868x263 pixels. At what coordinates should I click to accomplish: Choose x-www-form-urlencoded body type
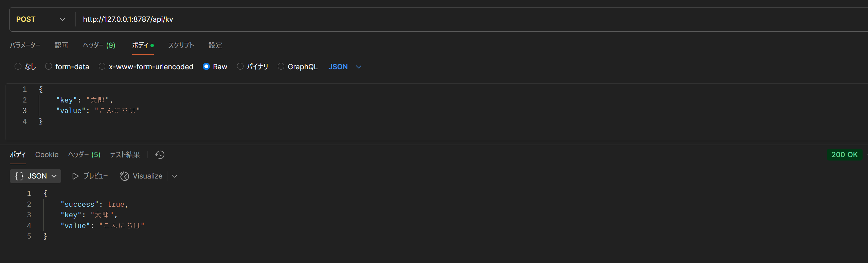(102, 67)
